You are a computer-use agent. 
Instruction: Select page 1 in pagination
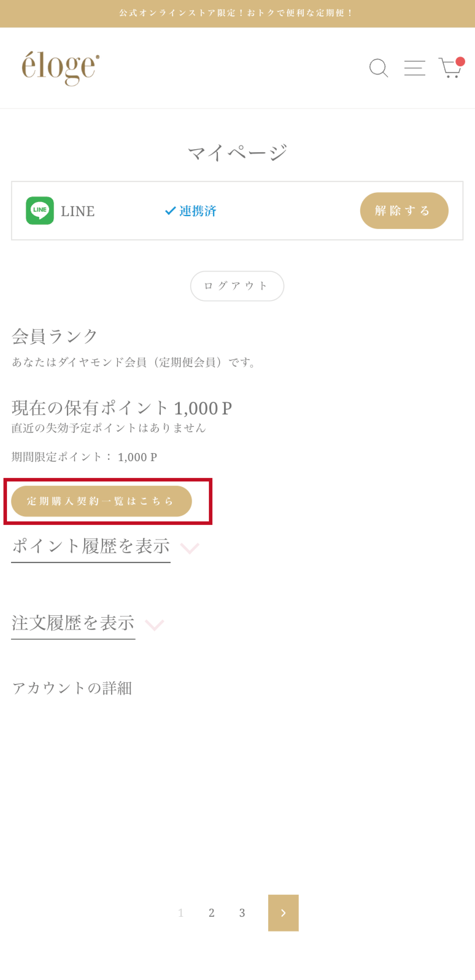point(181,913)
